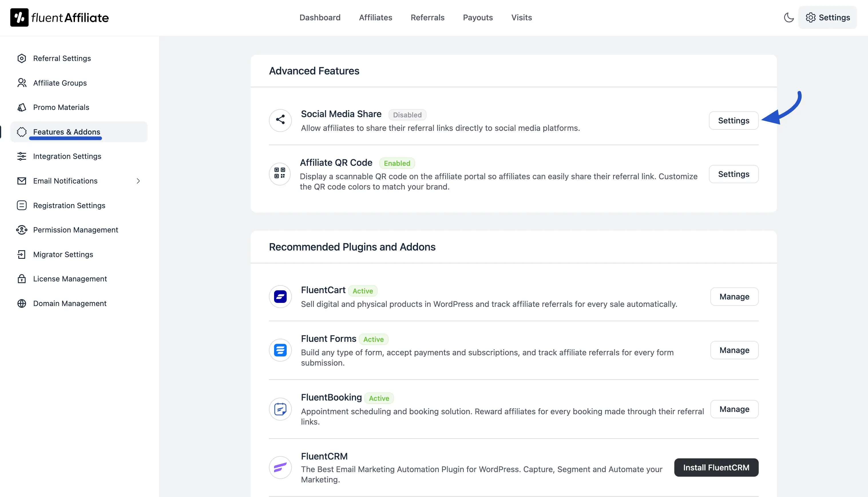Image resolution: width=868 pixels, height=497 pixels.
Task: Click the FluentCart plugin icon
Action: (x=280, y=296)
